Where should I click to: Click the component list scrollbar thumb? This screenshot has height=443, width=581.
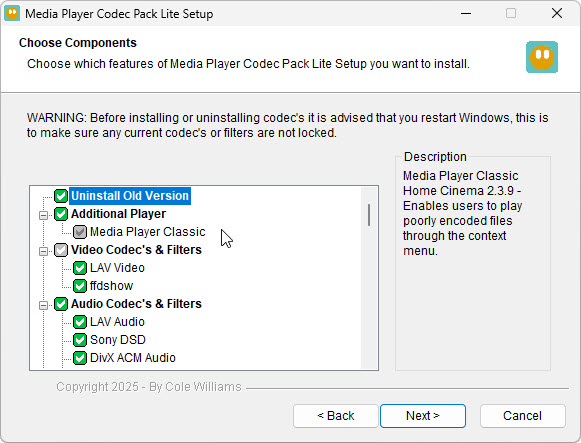coord(369,214)
